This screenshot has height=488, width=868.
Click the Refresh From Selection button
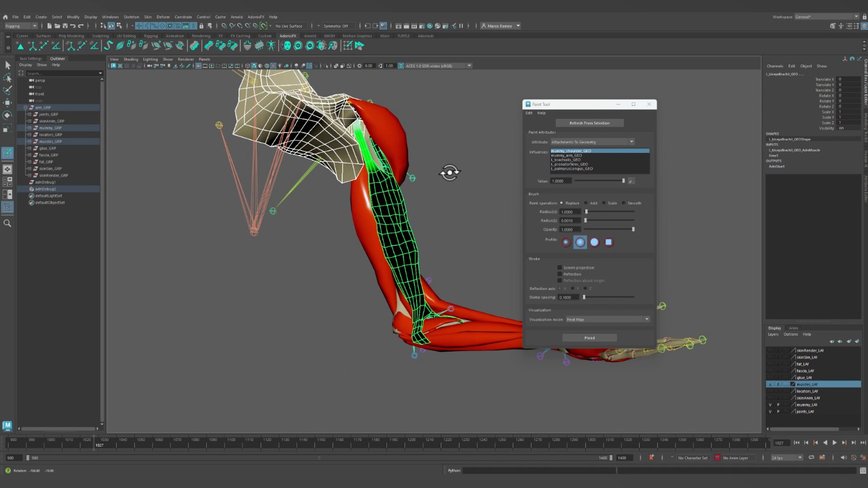(x=589, y=123)
